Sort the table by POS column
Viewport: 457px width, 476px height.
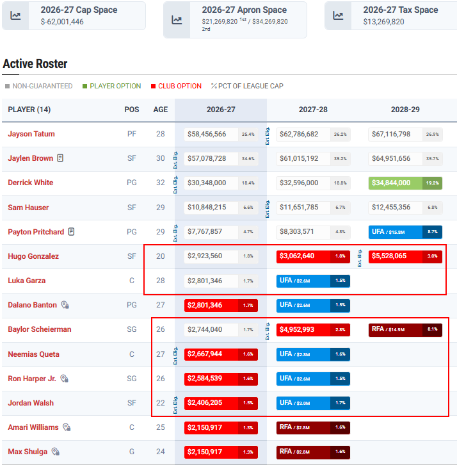132,110
